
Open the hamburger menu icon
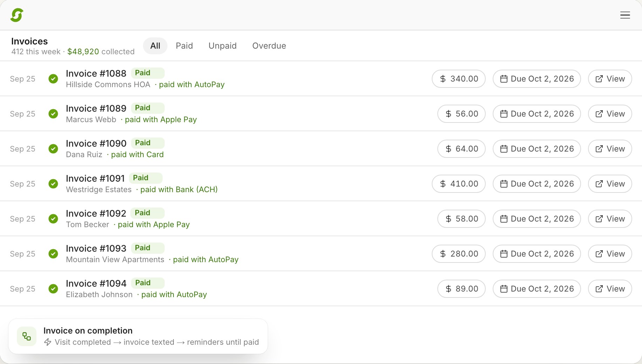pyautogui.click(x=625, y=15)
